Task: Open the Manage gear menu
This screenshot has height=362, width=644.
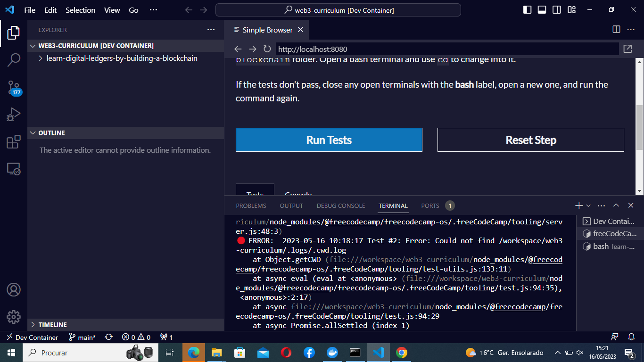Action: point(14,317)
